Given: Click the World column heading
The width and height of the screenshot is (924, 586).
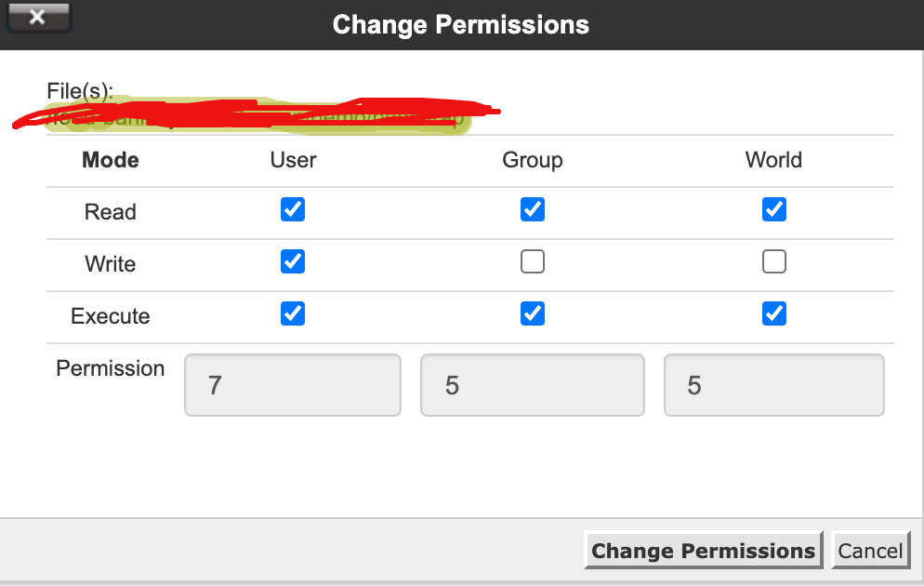Looking at the screenshot, I should pyautogui.click(x=773, y=160).
